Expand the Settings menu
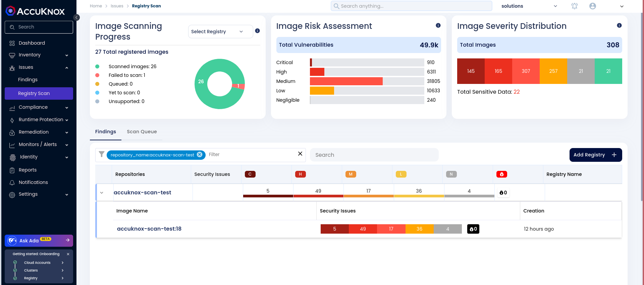Image resolution: width=644 pixels, height=285 pixels. (67, 195)
